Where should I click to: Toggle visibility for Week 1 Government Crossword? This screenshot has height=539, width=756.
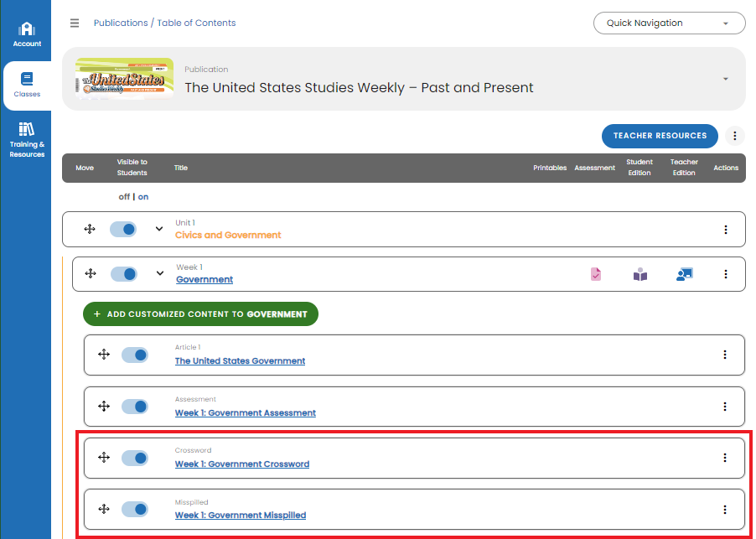(135, 458)
